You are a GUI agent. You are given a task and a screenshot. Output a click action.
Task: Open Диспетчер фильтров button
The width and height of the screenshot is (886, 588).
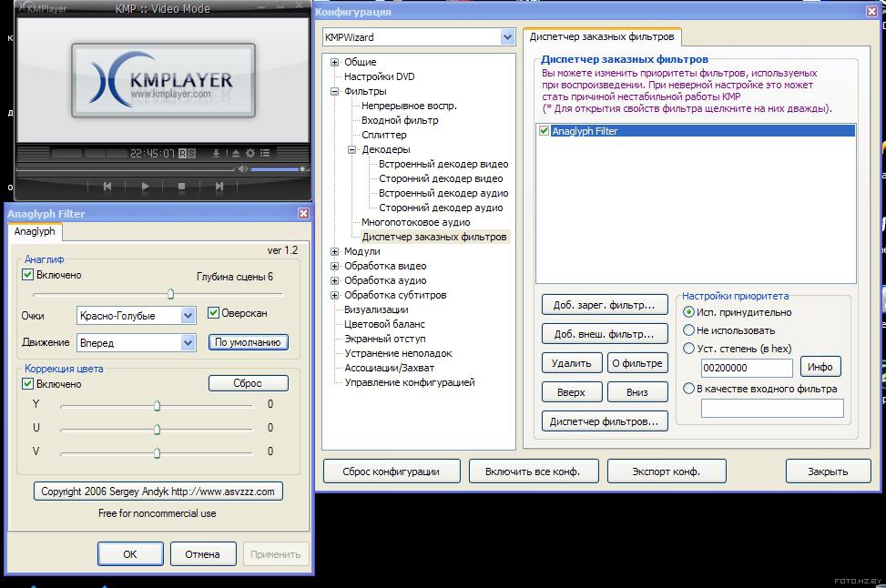(604, 421)
